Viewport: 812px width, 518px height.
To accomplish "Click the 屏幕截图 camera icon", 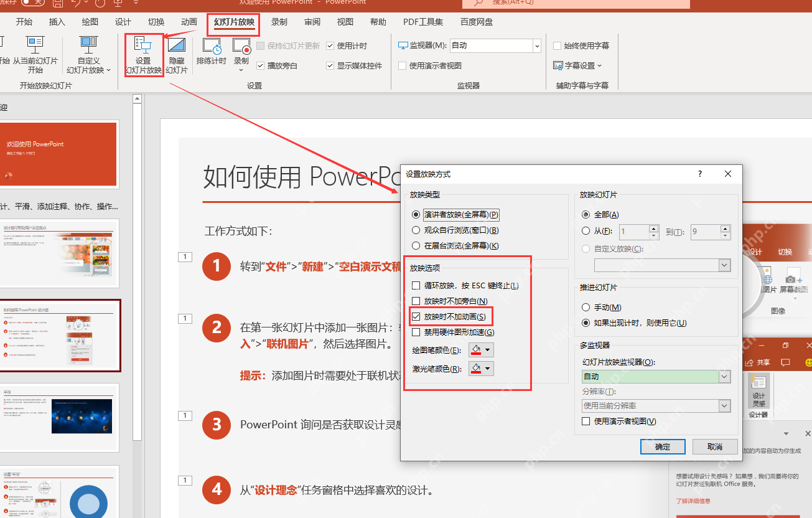I will tap(792, 279).
